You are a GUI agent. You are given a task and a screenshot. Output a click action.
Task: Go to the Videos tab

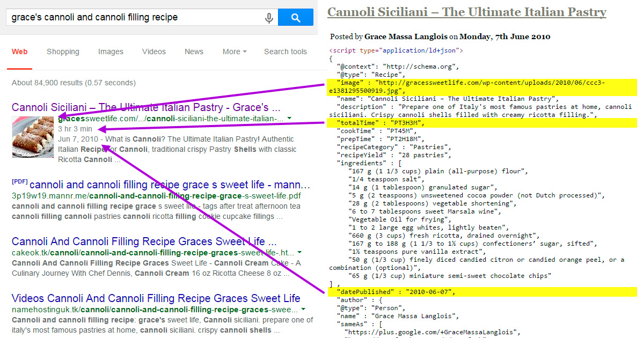(x=154, y=52)
